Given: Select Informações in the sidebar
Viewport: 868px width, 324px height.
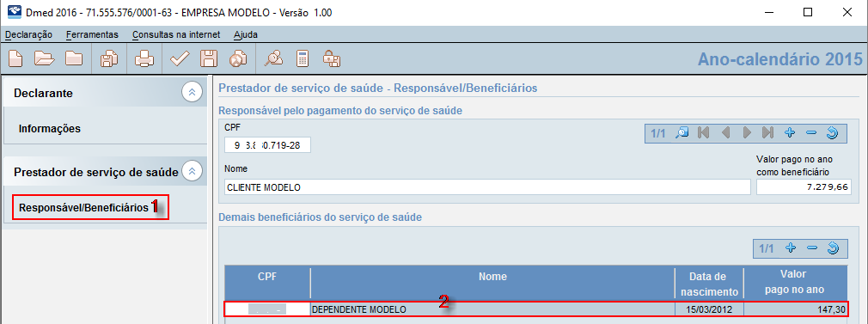Looking at the screenshot, I should coord(50,129).
